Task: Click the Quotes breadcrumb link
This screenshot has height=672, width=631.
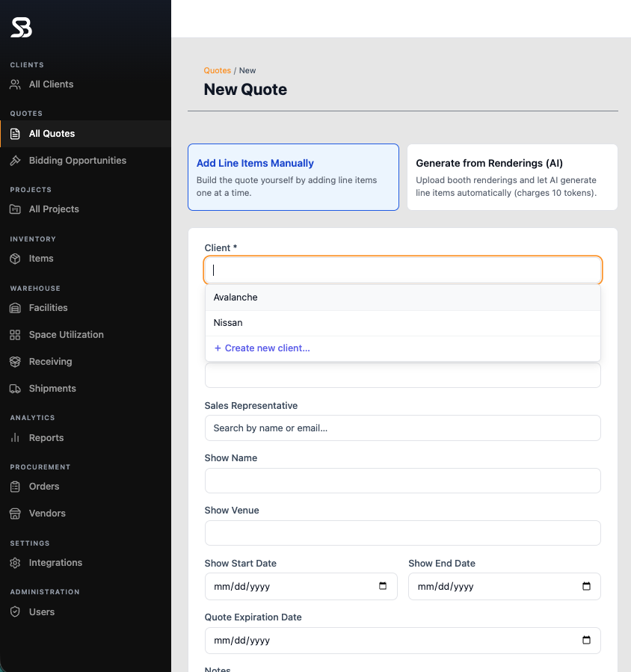Action: tap(217, 71)
